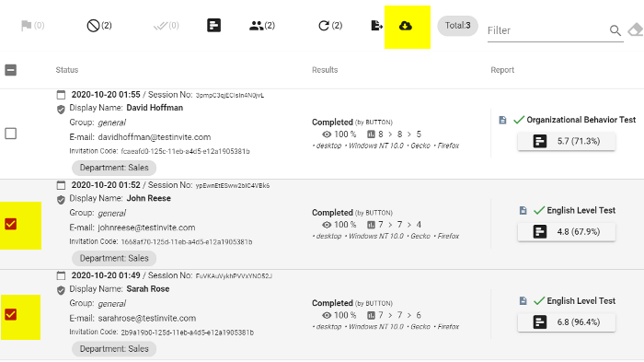Uncheck the John Reese row checkbox
Image resolution: width=644 pixels, height=362 pixels.
[x=11, y=224]
